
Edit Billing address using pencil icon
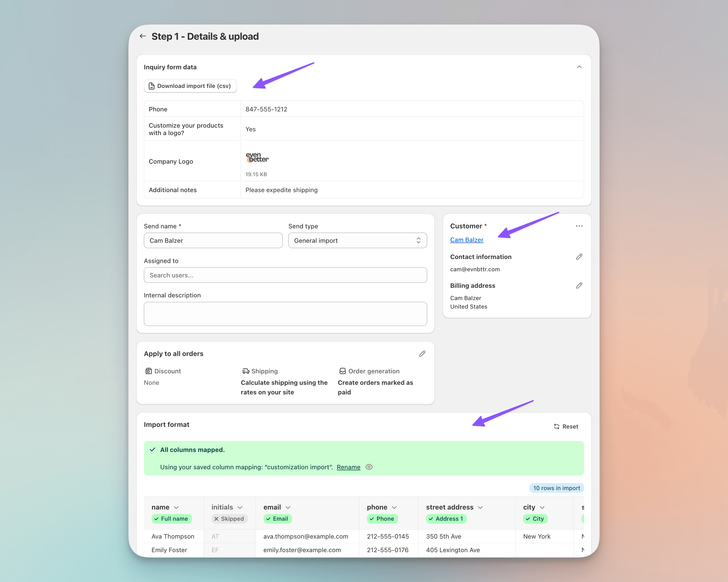(x=579, y=285)
